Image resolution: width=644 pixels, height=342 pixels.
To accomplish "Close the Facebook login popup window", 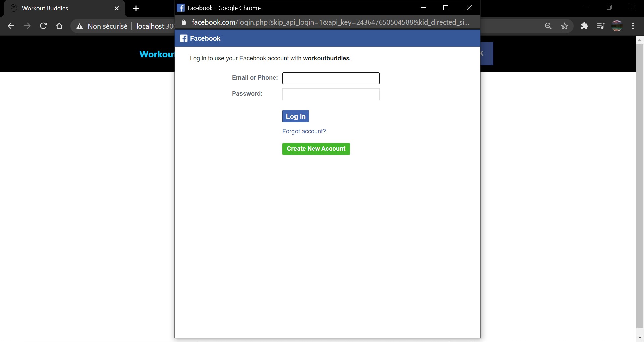I will coord(469,8).
